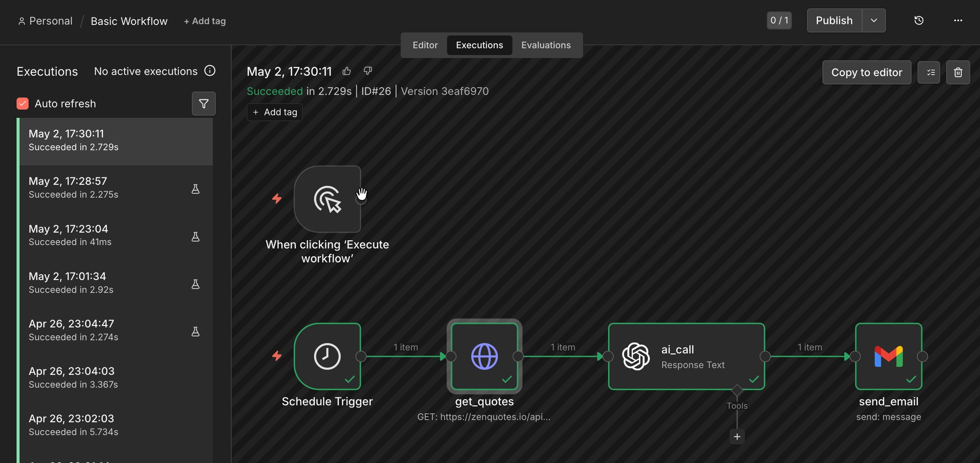Click '1 item' label between get_quotes and ai_call
Screen dimensions: 980x463
click(x=563, y=347)
